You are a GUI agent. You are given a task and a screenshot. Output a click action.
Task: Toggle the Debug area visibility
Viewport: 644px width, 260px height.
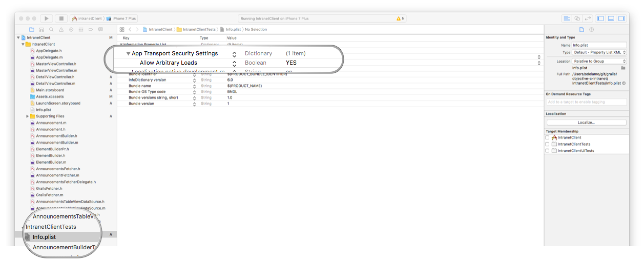pyautogui.click(x=611, y=18)
